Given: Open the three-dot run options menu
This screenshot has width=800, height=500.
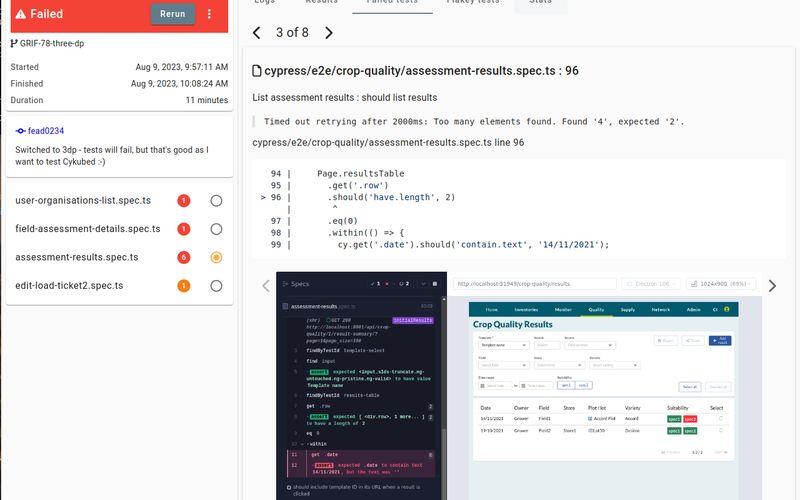Looking at the screenshot, I should click(x=209, y=14).
